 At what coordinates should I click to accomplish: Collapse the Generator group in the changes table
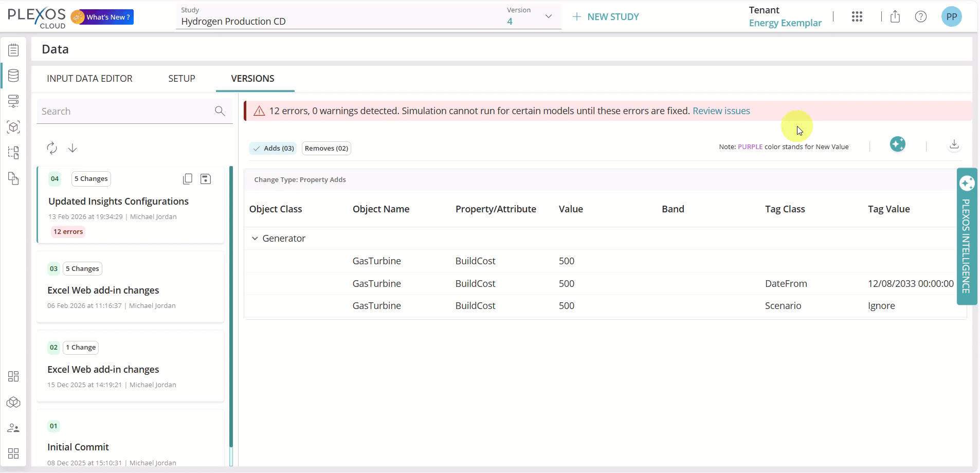256,238
